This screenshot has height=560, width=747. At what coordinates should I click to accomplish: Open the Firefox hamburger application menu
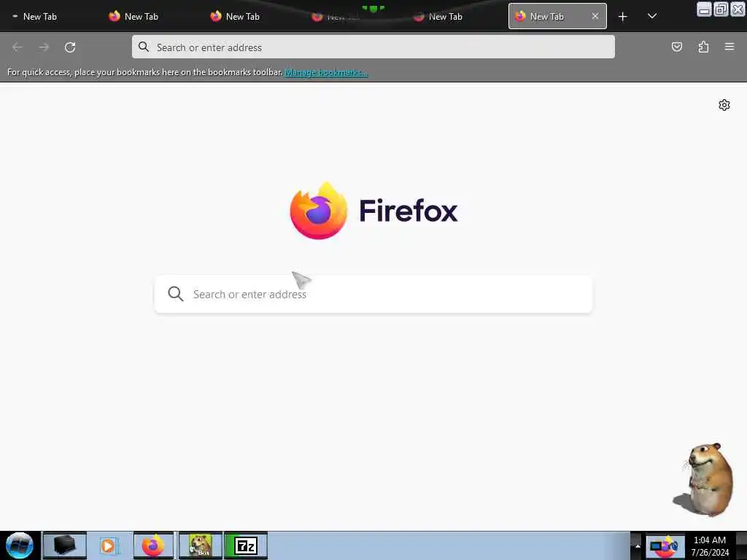tap(729, 47)
